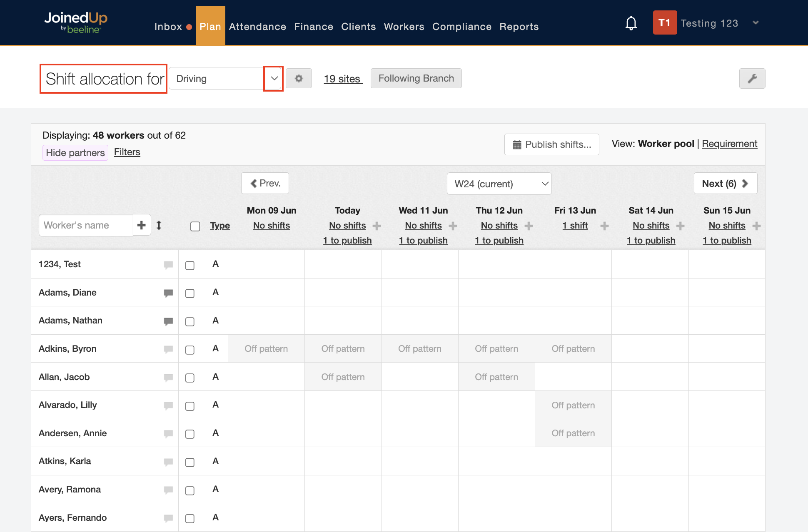This screenshot has width=808, height=532.
Task: Tick the select-all checkbox in header
Action: (195, 226)
